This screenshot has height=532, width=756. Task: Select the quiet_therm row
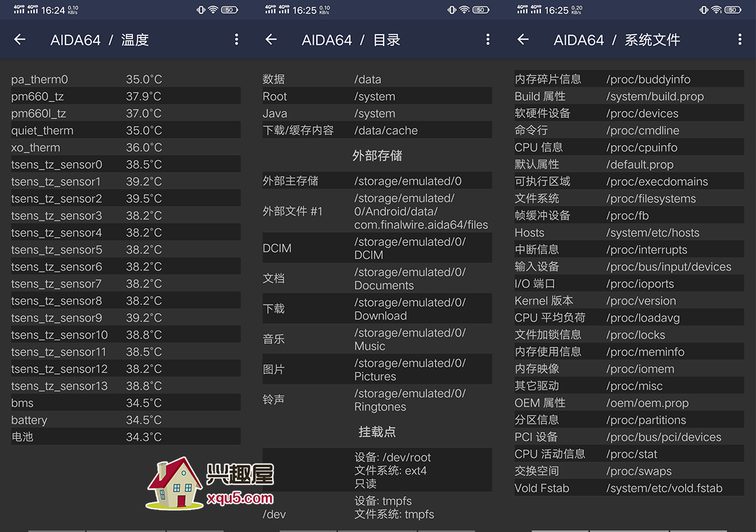point(126,130)
